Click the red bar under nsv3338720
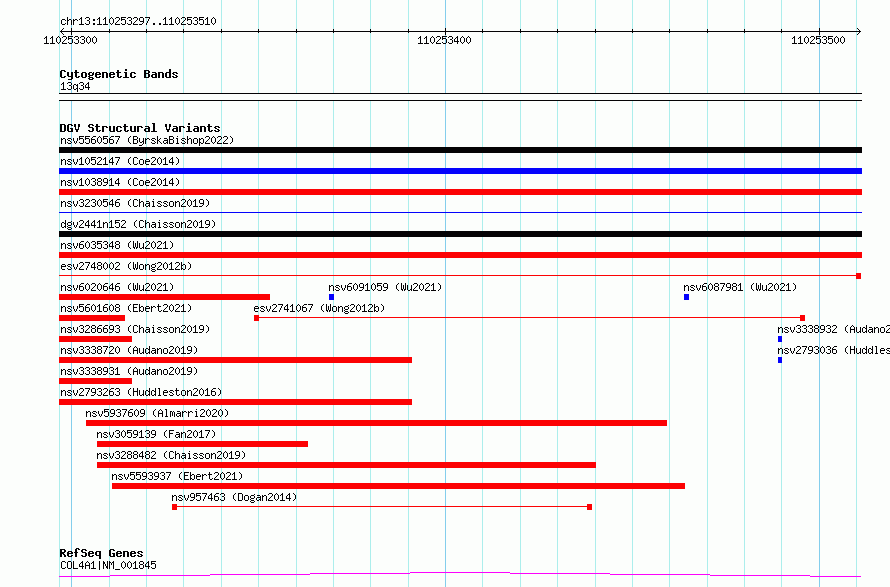The image size is (890, 587). click(x=236, y=360)
